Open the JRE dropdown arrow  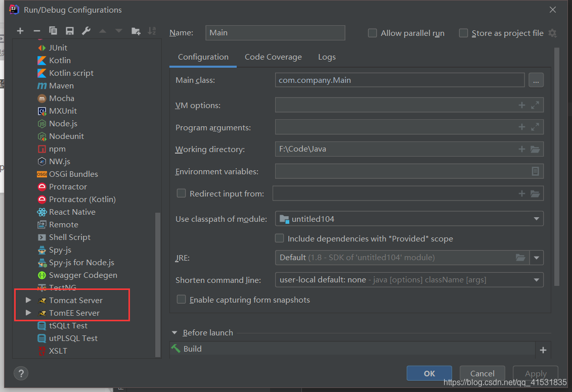pos(536,258)
